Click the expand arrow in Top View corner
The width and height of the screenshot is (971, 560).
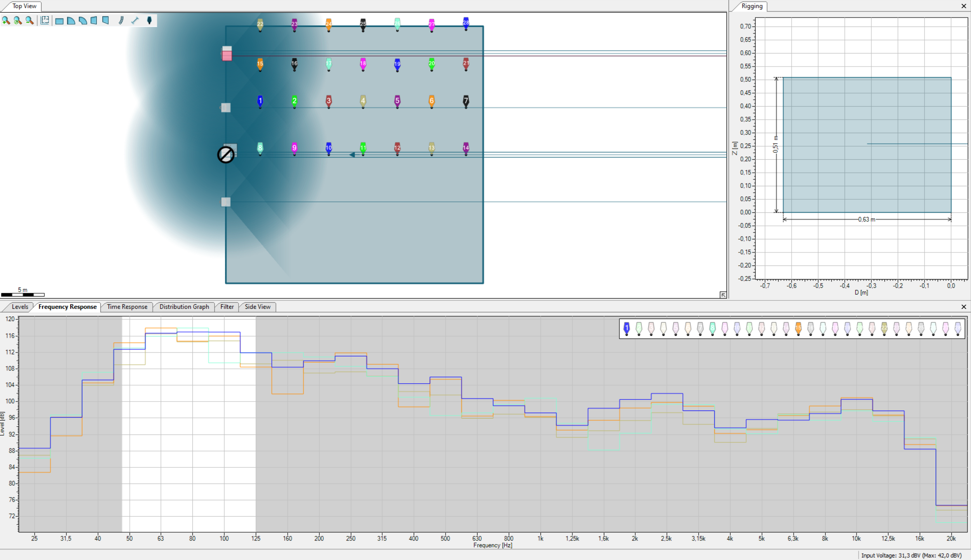(723, 295)
